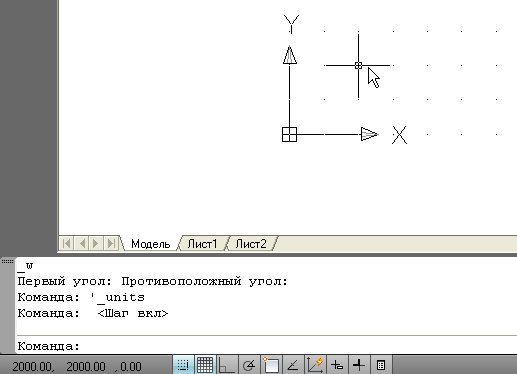This screenshot has width=517, height=374.
Task: Switch to the Лист2 layout tab
Action: point(251,244)
